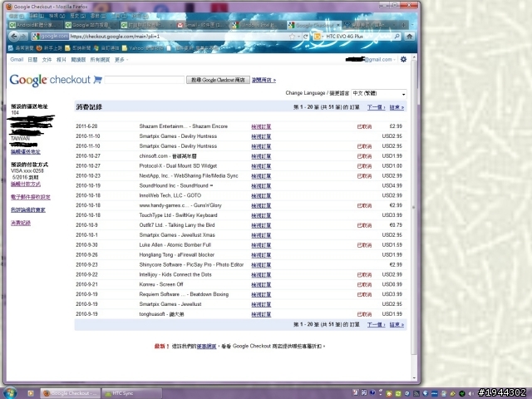
Task: Click the top 下一個 pagination link
Action: tap(376, 107)
